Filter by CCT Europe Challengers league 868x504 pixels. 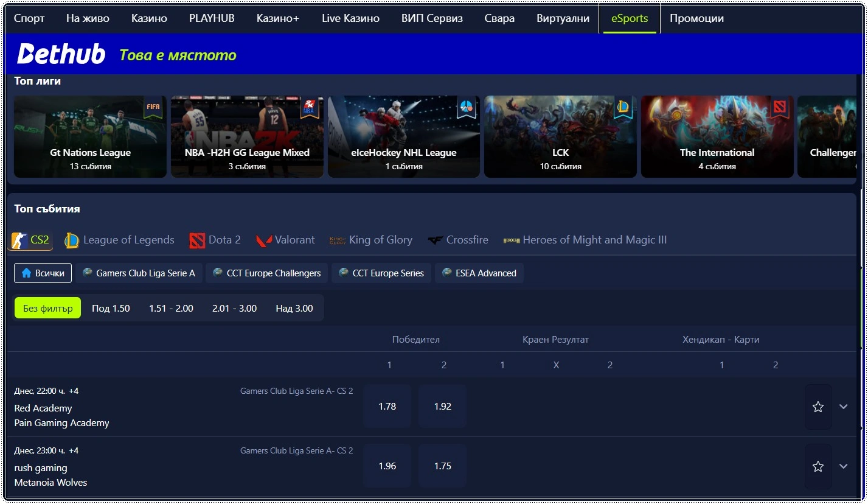(267, 273)
